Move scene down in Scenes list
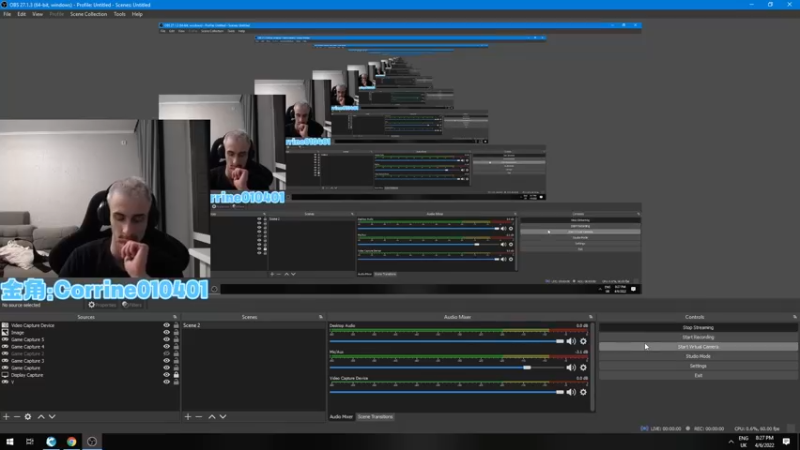This screenshot has width=800, height=450. (x=223, y=417)
